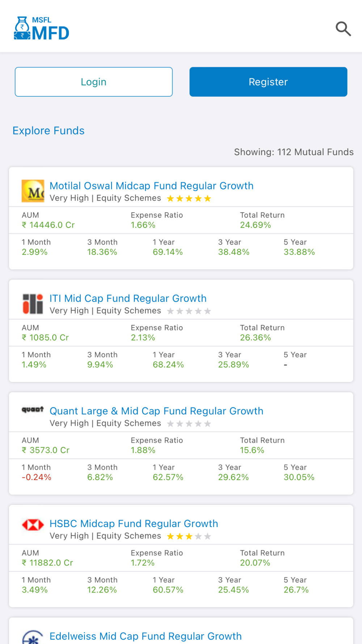Tap Motilal Oswal AUM 14446.0 Cr value
The height and width of the screenshot is (644, 362).
coord(49,225)
